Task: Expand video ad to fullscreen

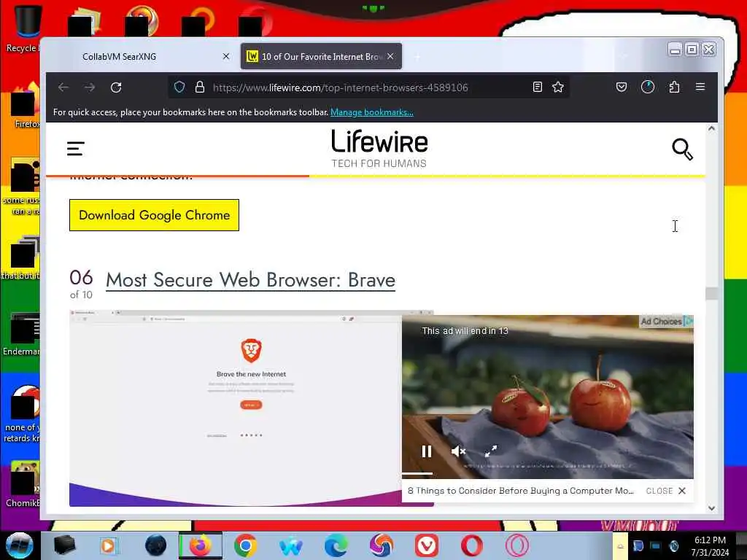Action: [491, 451]
